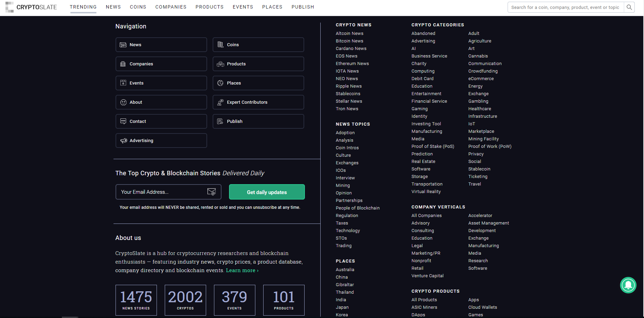
Task: Click the search magnifier icon
Action: 629,7
